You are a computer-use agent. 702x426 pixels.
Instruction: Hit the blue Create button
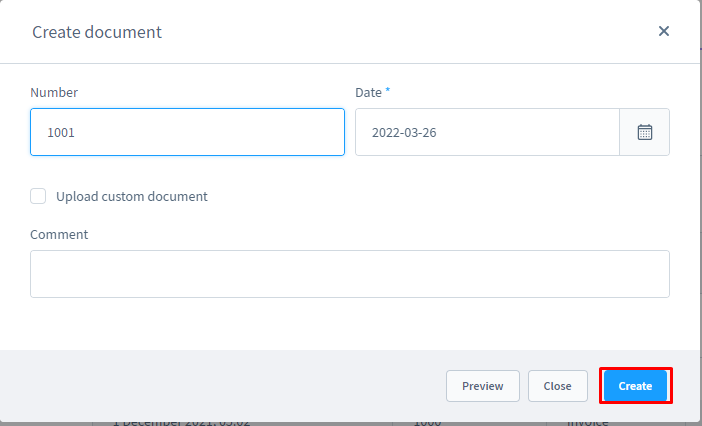[x=635, y=386]
